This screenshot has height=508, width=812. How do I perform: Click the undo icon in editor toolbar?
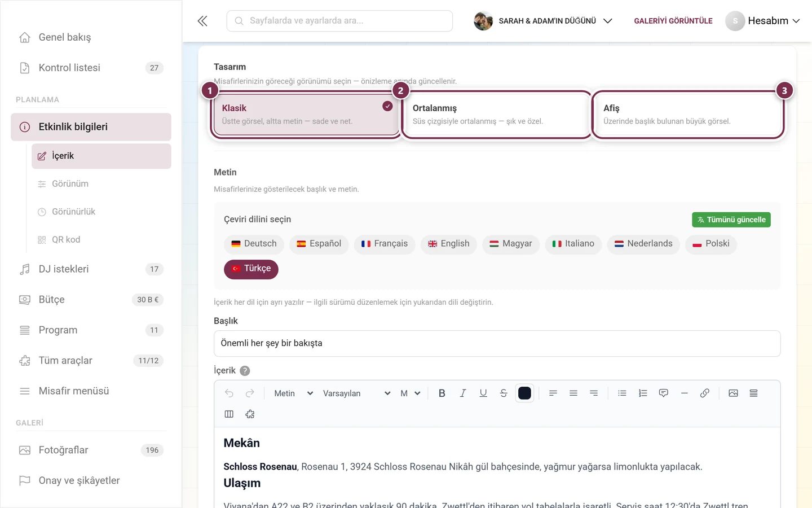point(229,393)
